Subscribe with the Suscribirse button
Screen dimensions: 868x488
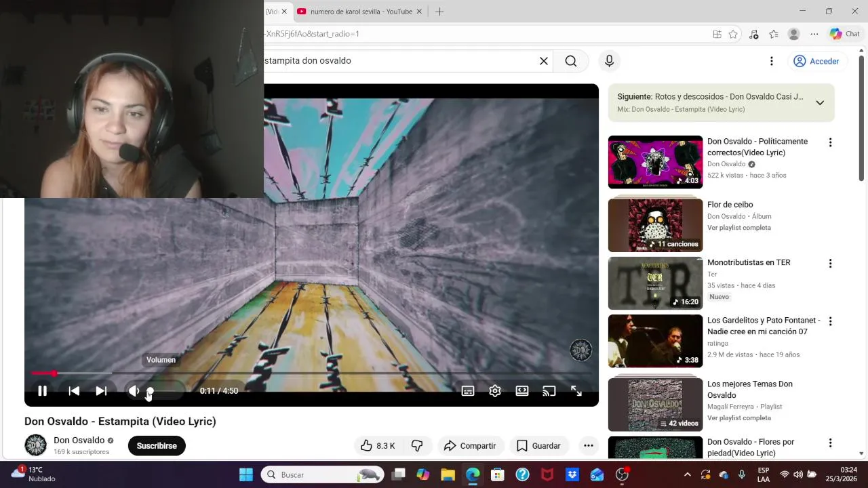pyautogui.click(x=157, y=446)
